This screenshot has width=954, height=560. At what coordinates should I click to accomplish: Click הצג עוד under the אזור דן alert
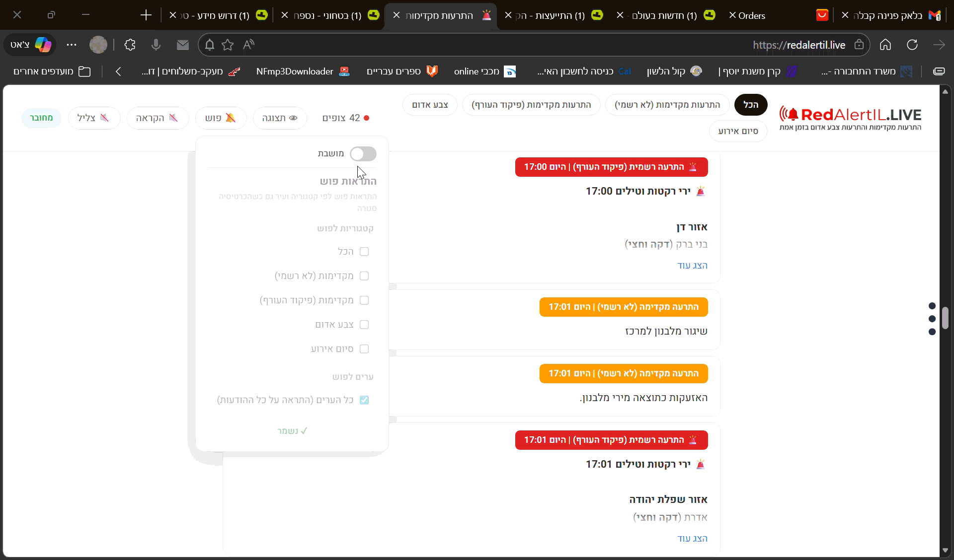click(693, 266)
